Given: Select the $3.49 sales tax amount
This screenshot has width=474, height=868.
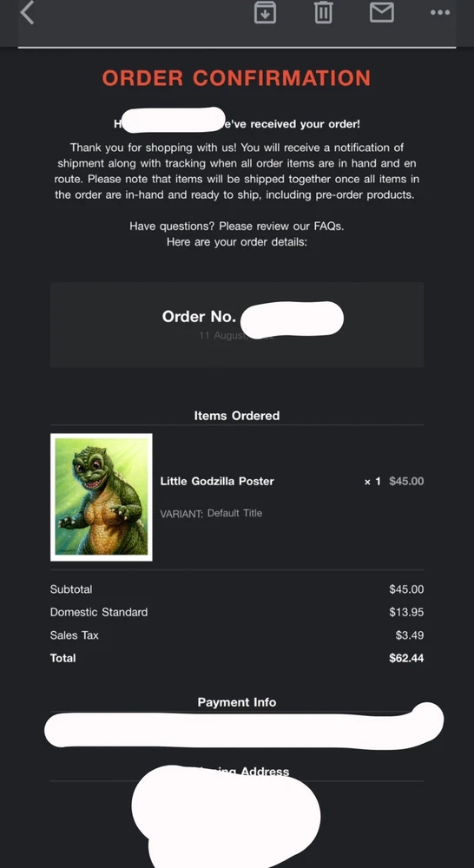Looking at the screenshot, I should pos(410,635).
